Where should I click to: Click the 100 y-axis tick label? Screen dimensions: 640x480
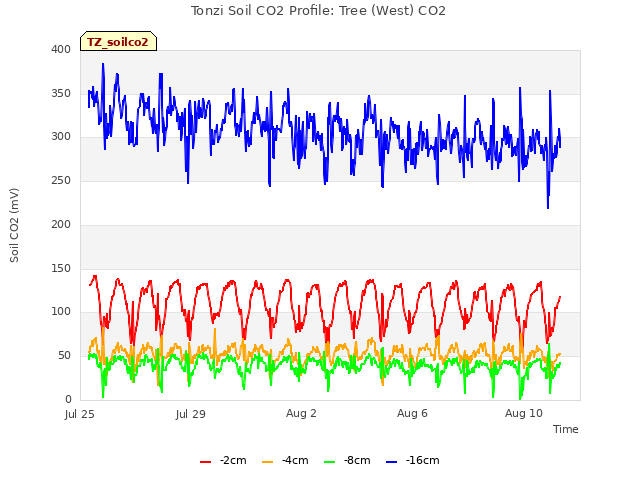point(61,312)
